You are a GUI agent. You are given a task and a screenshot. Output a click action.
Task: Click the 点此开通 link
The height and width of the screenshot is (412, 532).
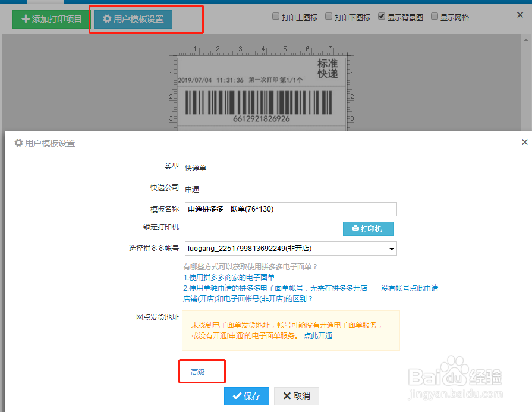click(318, 336)
